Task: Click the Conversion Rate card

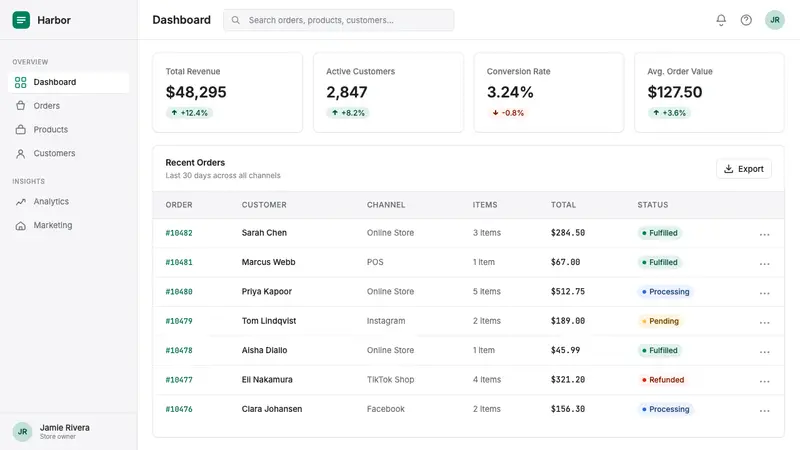Action: (549, 92)
